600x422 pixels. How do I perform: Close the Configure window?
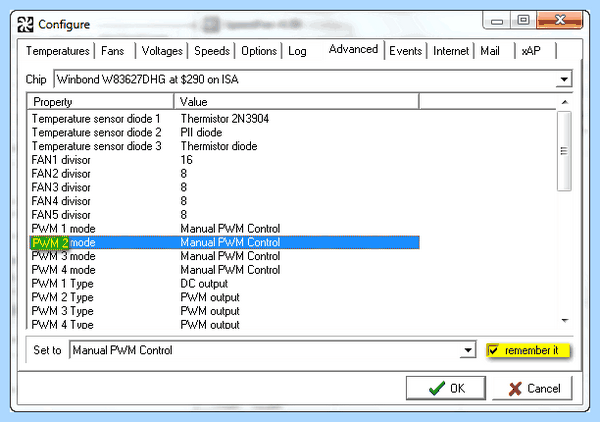(x=559, y=20)
